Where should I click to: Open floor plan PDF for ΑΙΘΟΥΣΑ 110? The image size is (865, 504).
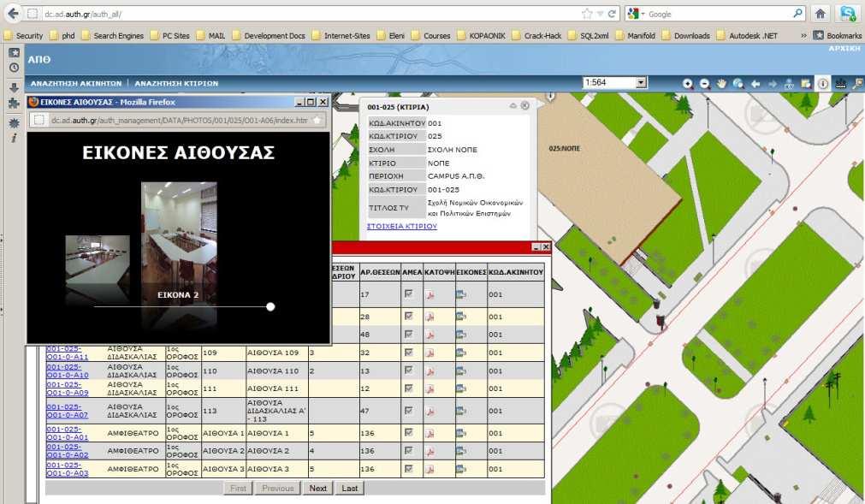point(430,371)
